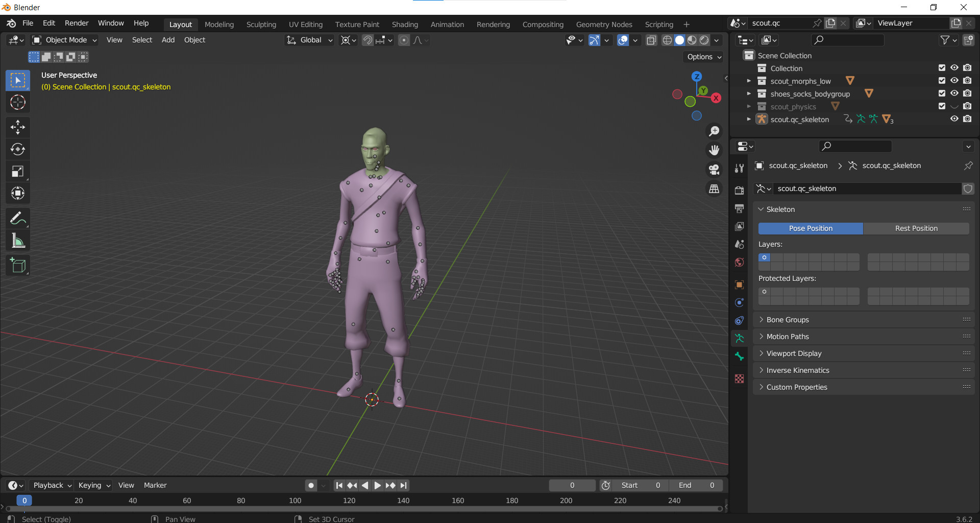Image resolution: width=980 pixels, height=523 pixels.
Task: Click the pan view hand icon
Action: coord(714,150)
